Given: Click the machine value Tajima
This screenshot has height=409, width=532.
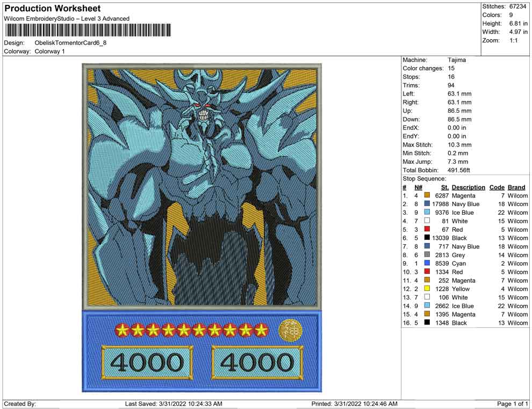Looking at the screenshot, I should [x=457, y=60].
